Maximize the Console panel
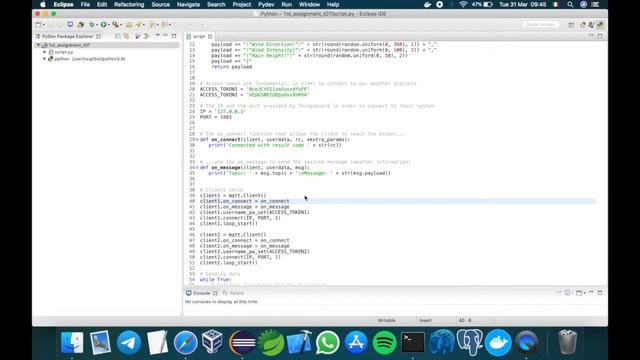The height and width of the screenshot is (360, 640). 600,293
